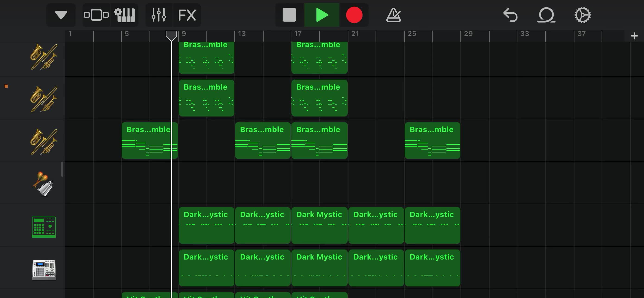The height and width of the screenshot is (298, 644).
Task: Select bar 13 Dark Mystic region, drum machine track
Action: (263, 268)
